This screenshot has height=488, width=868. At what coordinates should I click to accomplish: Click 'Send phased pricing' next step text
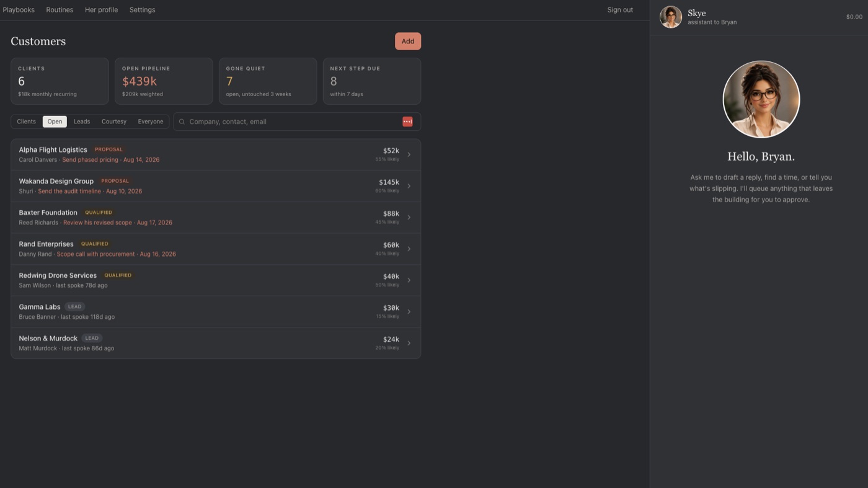tap(90, 160)
